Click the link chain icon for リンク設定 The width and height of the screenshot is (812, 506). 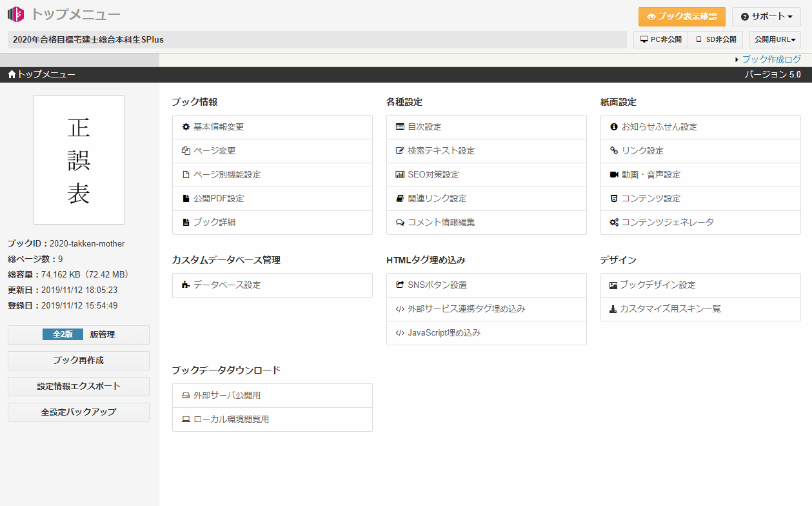coord(614,151)
